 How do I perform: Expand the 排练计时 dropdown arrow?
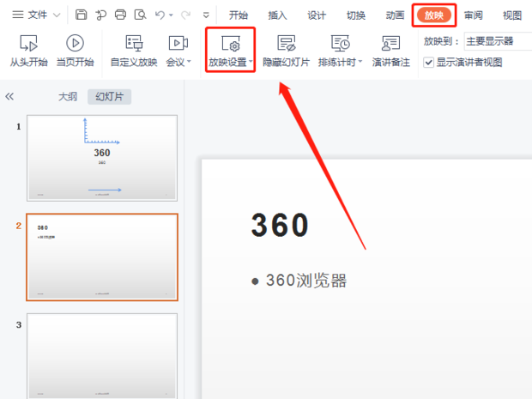[360, 62]
